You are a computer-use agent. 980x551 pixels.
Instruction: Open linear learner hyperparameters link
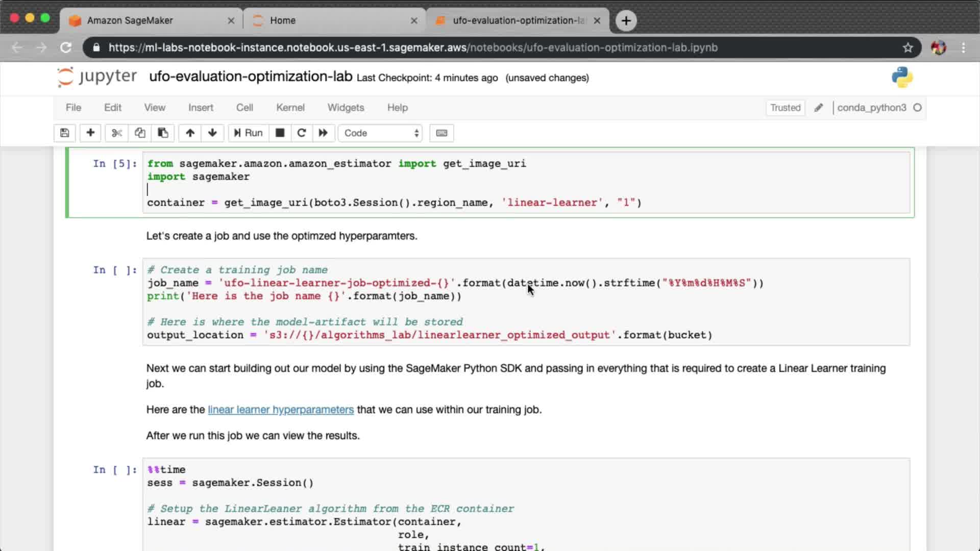point(280,410)
